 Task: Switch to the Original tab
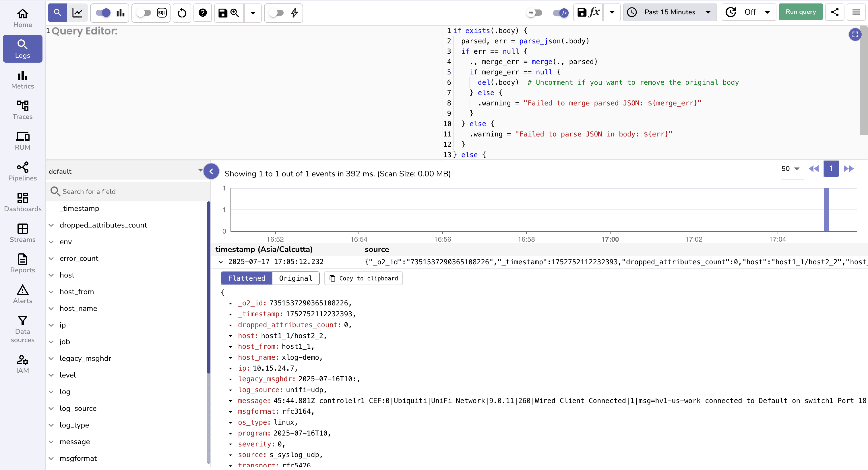tap(296, 278)
